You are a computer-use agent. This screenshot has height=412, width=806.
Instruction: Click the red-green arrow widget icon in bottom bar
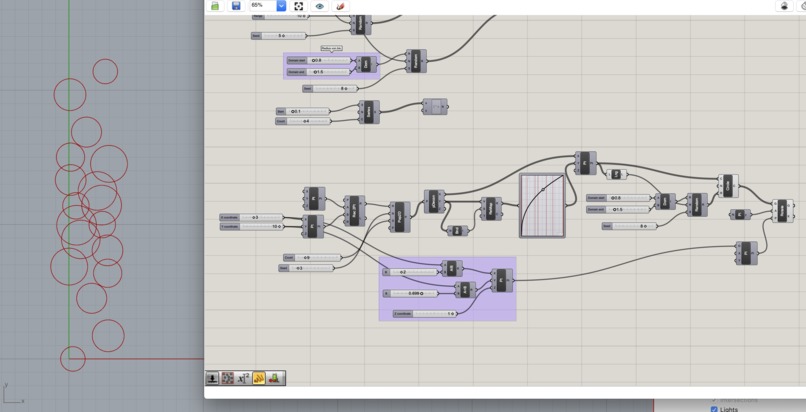pos(276,379)
